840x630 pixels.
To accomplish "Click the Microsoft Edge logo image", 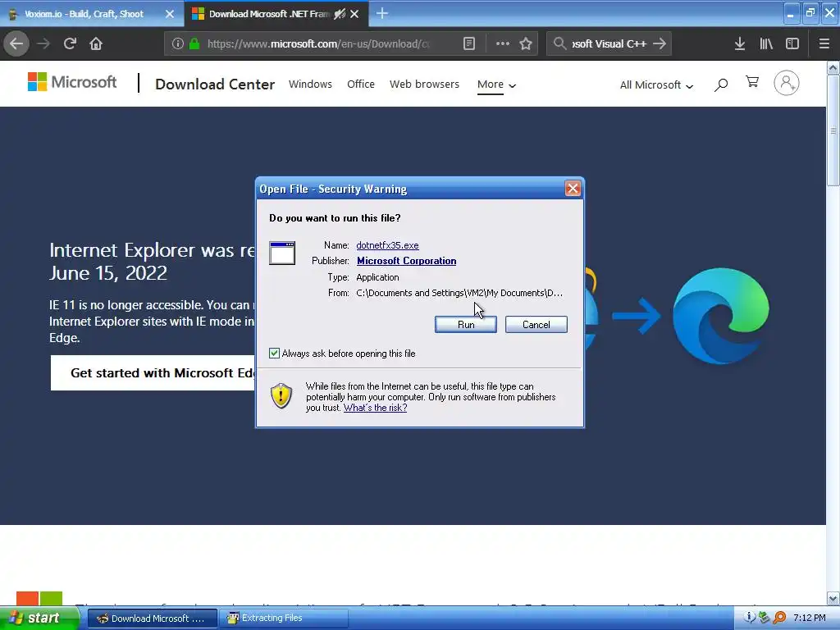I will tap(721, 316).
